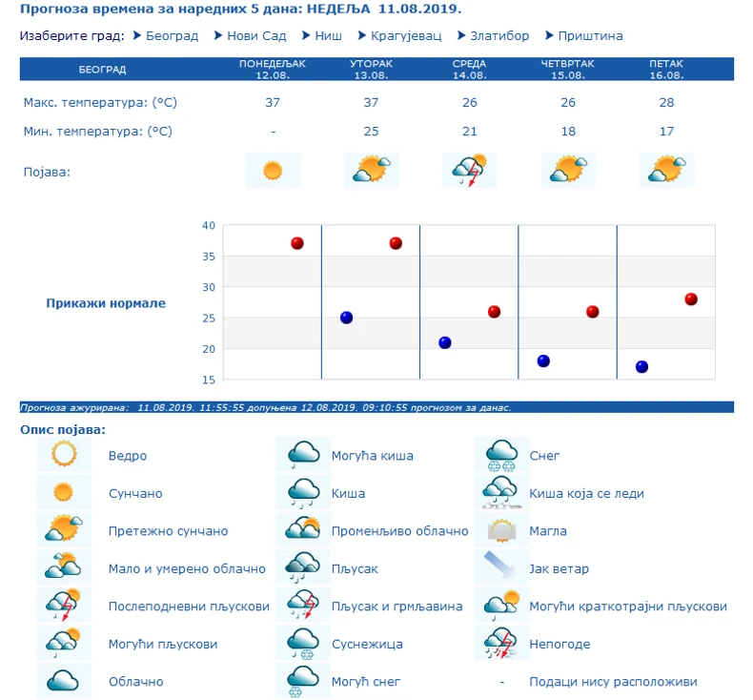Click Thursday's min temperature value 18
The image size is (753, 700).
(x=568, y=132)
